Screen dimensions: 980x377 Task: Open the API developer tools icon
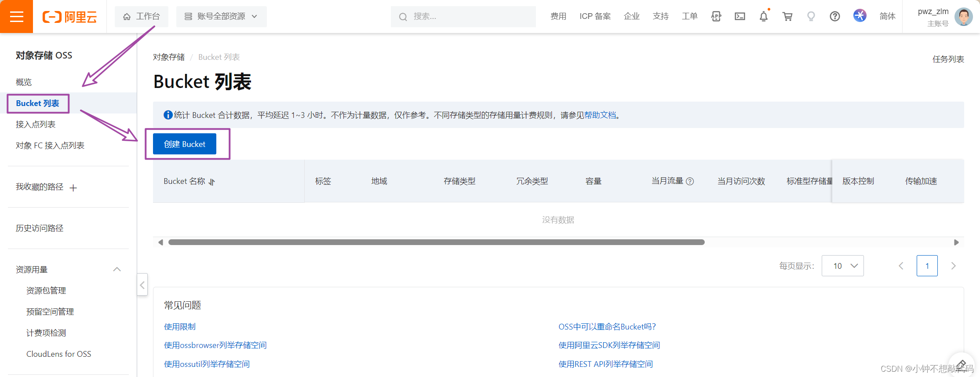tap(716, 17)
